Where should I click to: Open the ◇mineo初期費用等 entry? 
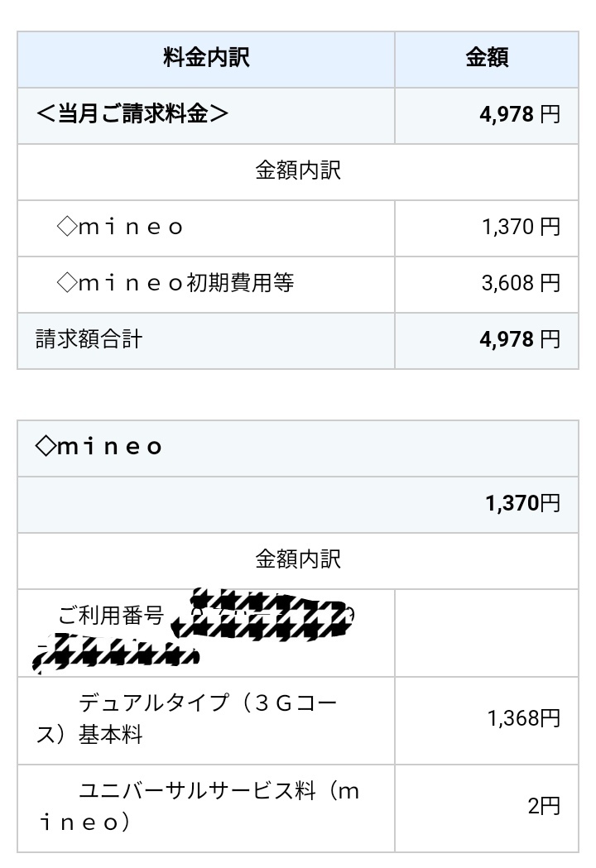tap(175, 283)
